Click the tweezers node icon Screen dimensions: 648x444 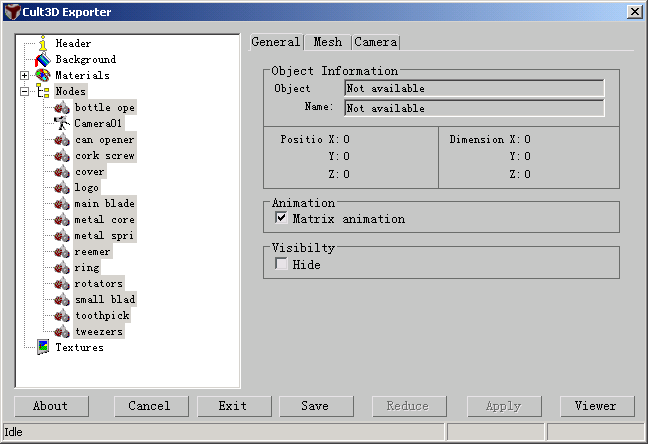click(62, 332)
